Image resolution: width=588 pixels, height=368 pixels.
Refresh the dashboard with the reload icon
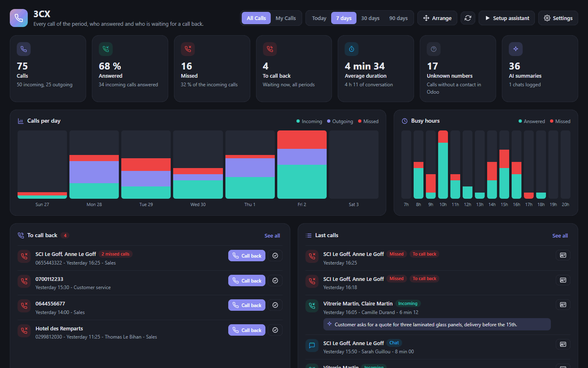tap(468, 18)
